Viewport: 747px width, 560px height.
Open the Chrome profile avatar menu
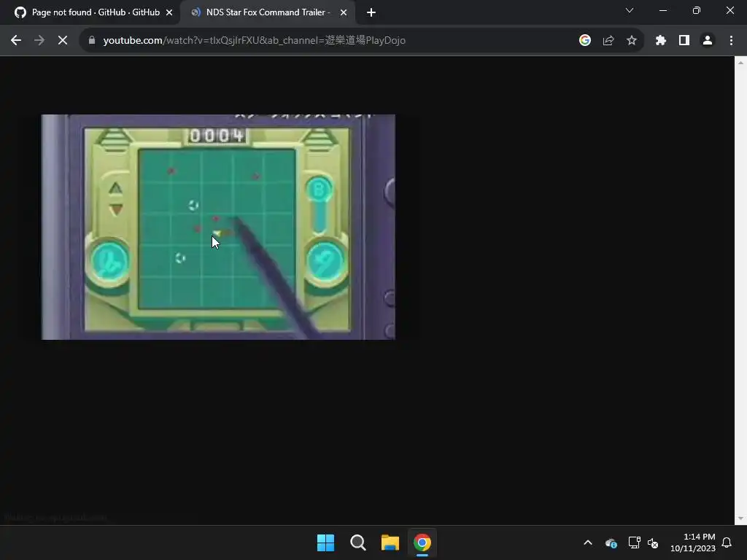click(708, 41)
